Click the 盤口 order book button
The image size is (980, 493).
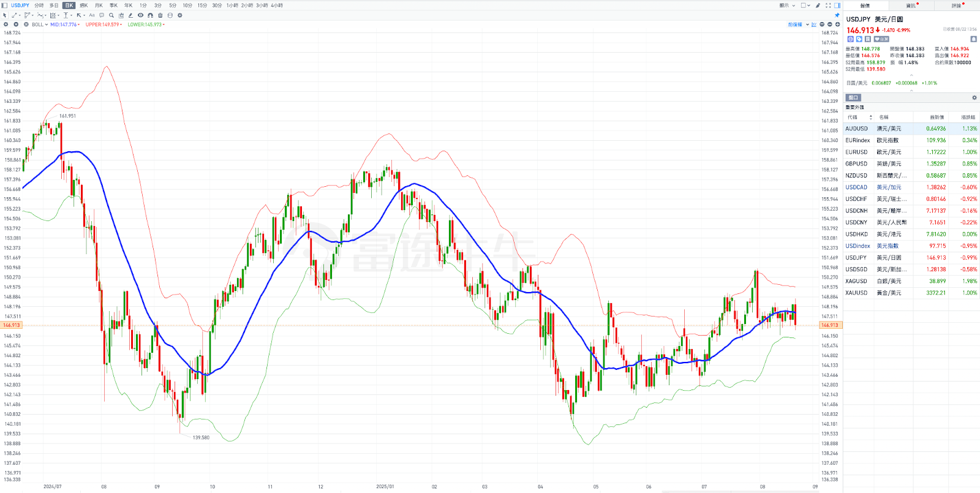[853, 97]
